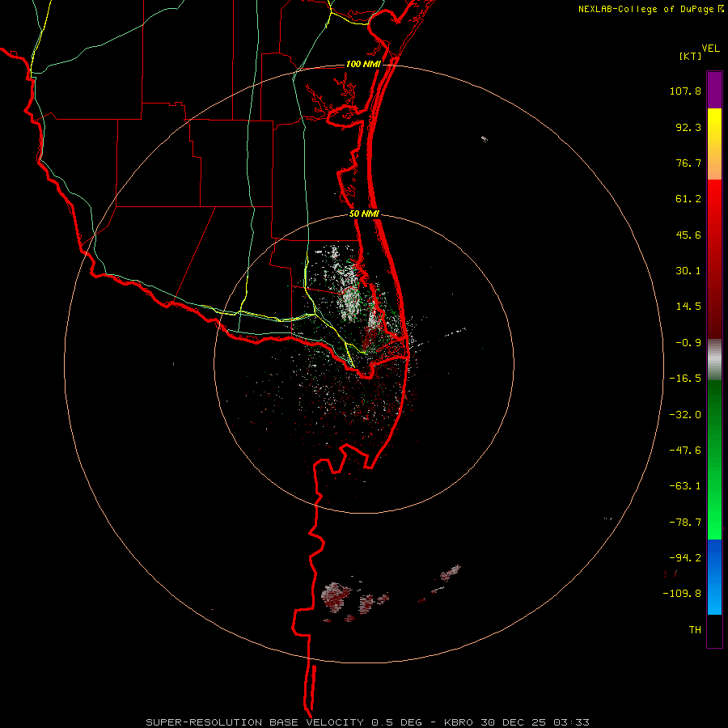Select the 14.5 legend value

point(688,307)
